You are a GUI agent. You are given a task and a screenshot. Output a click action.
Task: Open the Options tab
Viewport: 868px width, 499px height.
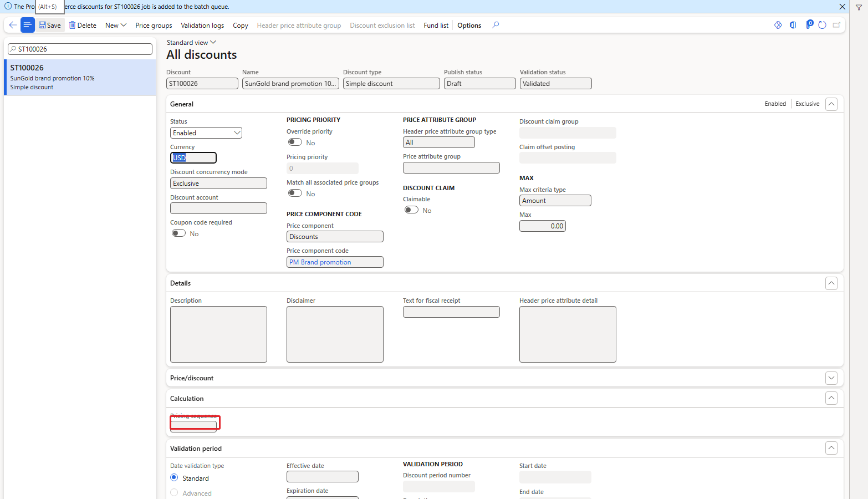(x=469, y=26)
